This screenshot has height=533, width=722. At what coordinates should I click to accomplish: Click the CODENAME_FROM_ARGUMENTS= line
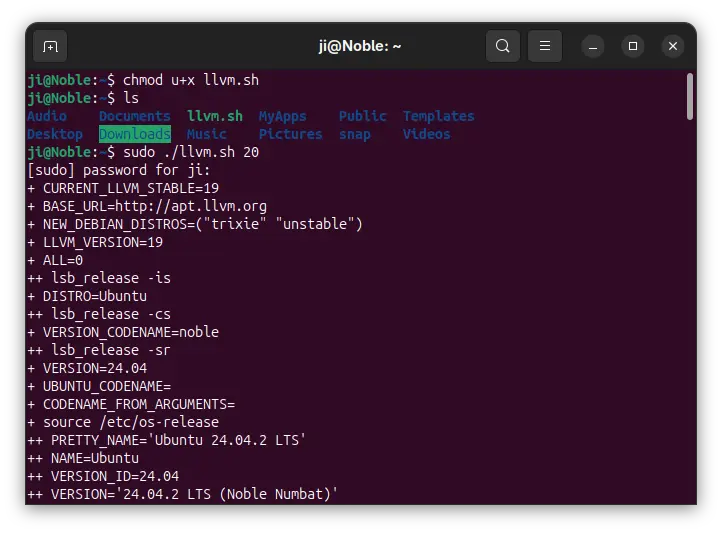(x=131, y=404)
